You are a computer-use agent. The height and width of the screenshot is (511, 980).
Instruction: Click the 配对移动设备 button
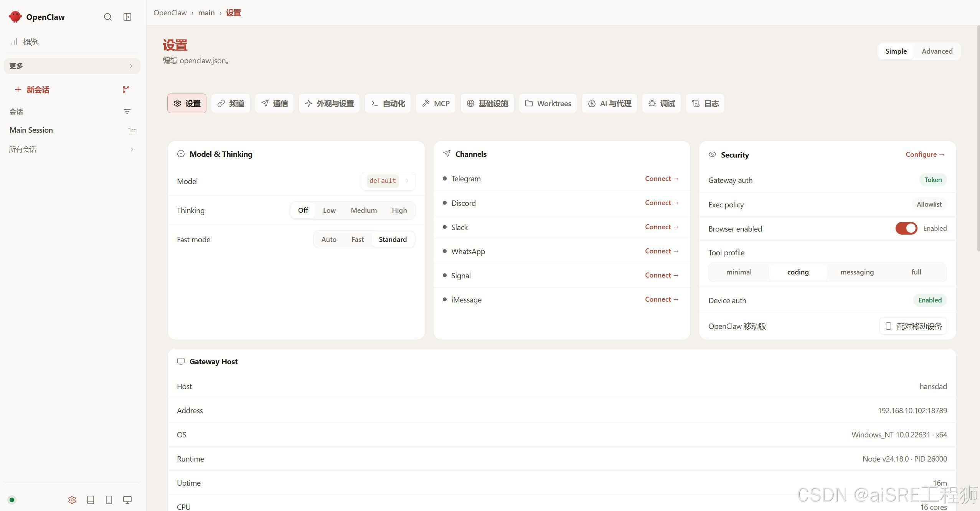[913, 326]
